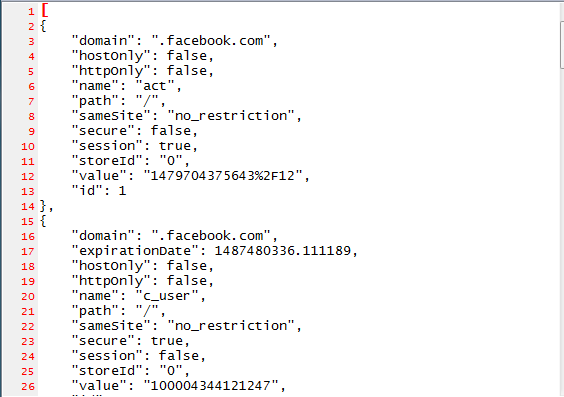564x397 pixels.
Task: Click "storeId" entry on line 25
Action: pos(131,371)
